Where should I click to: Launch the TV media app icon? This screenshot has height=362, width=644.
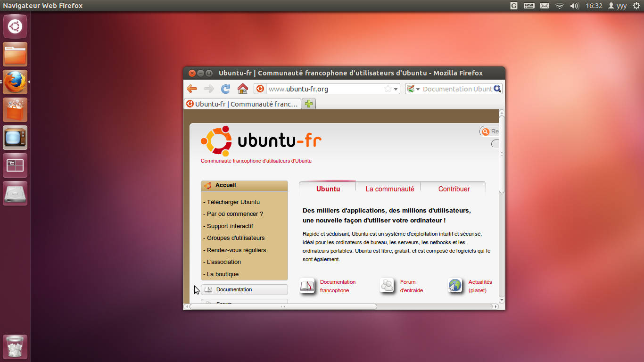15,138
